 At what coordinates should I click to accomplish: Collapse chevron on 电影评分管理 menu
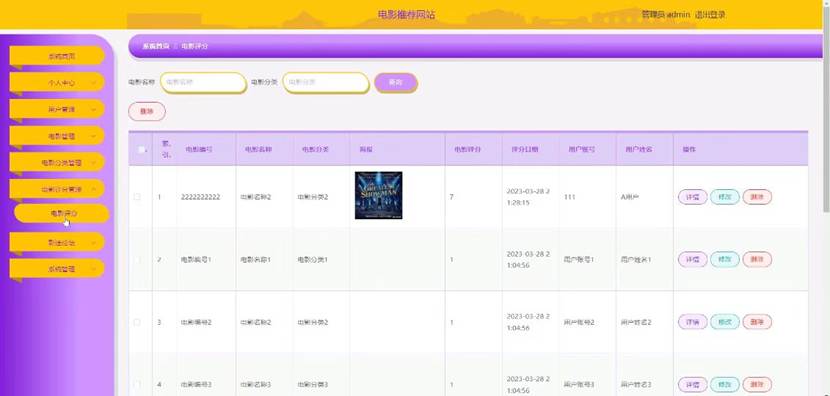[94, 188]
